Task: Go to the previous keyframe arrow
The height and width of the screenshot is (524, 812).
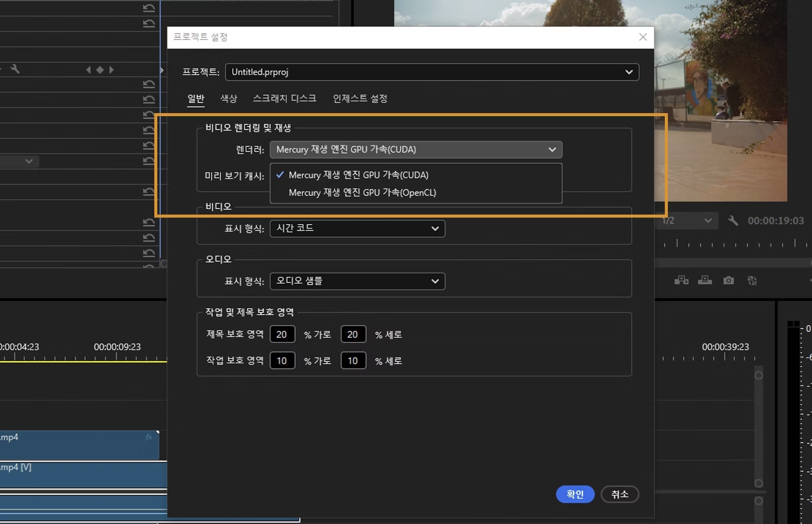Action: point(88,69)
